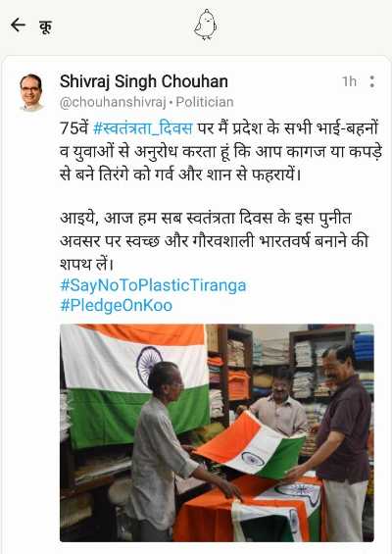
Task: Open Shivraj Singh Chouhan's profile picture
Action: pyautogui.click(x=31, y=92)
